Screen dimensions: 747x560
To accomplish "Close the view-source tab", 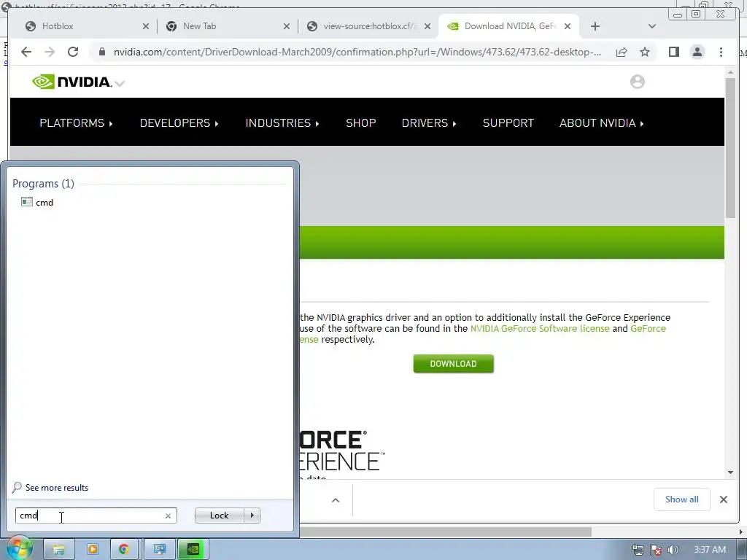I will coord(427,26).
